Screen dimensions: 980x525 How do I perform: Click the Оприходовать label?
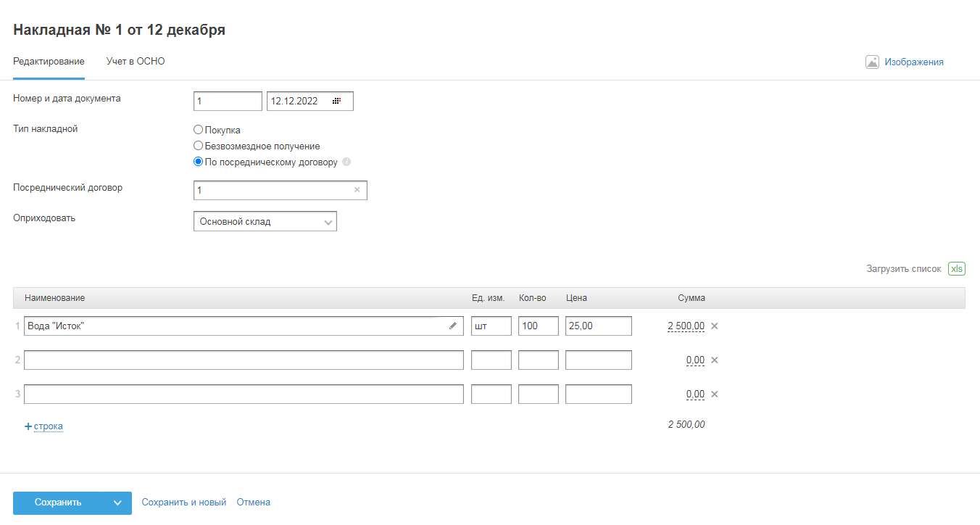click(44, 218)
